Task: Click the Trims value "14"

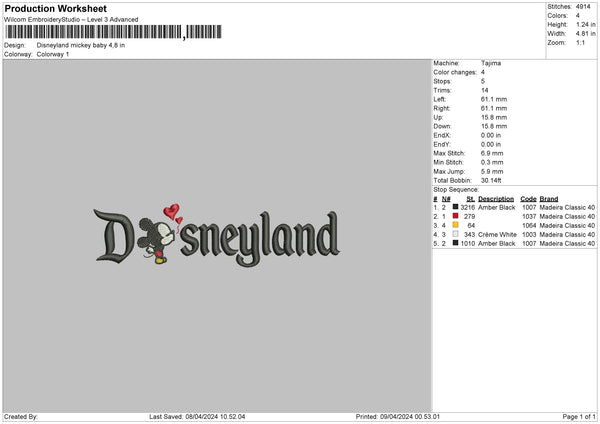Action: [x=484, y=90]
